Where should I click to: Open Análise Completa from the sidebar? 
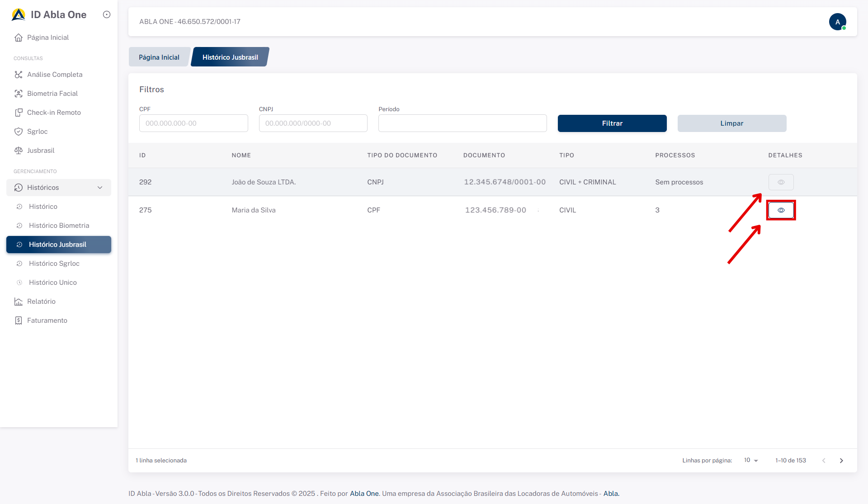pos(54,75)
